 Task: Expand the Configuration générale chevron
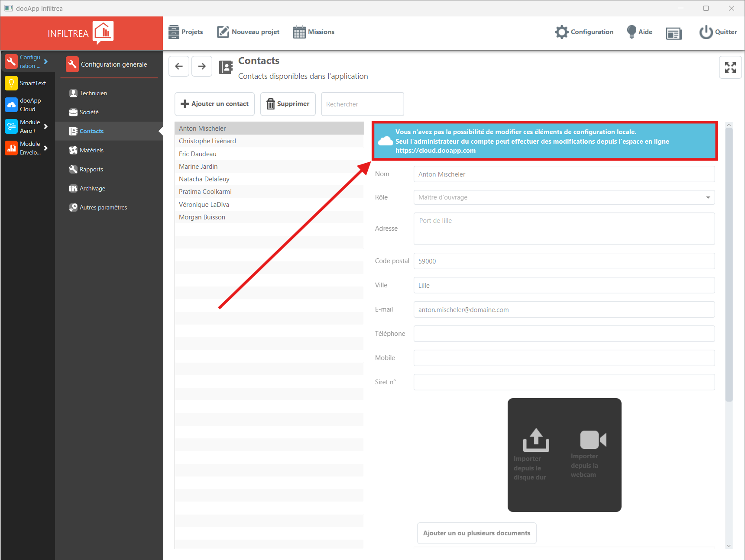tap(46, 61)
